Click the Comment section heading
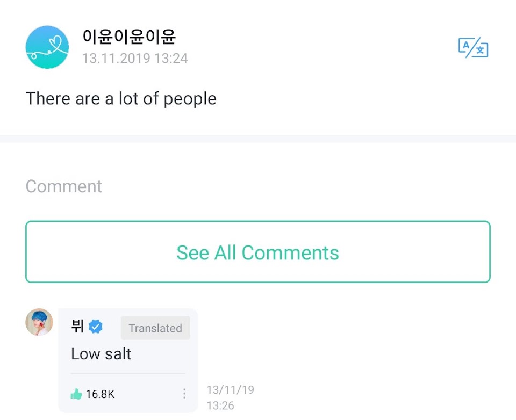 point(64,186)
